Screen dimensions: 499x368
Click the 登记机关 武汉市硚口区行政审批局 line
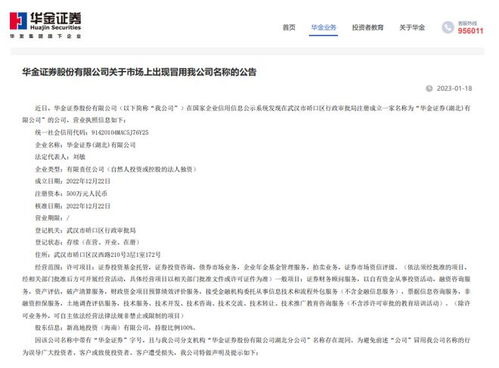[x=85, y=230]
